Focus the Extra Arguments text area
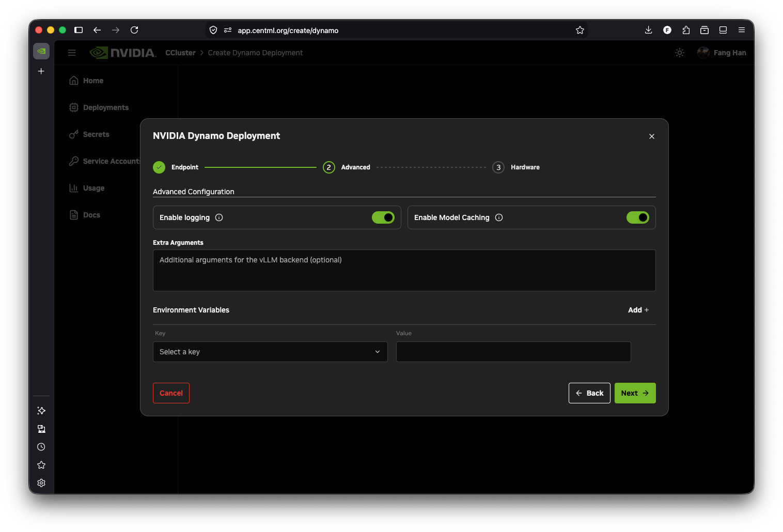The height and width of the screenshot is (532, 783). [404, 271]
